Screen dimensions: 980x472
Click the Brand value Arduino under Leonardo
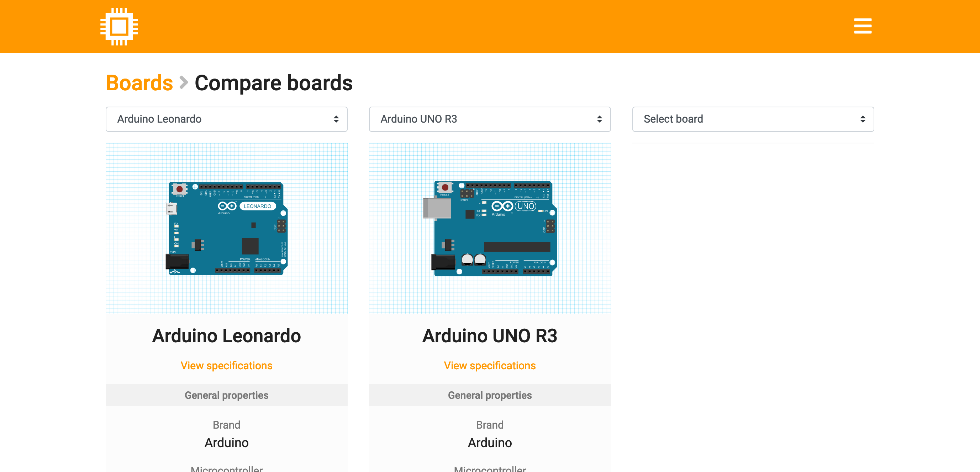point(226,442)
